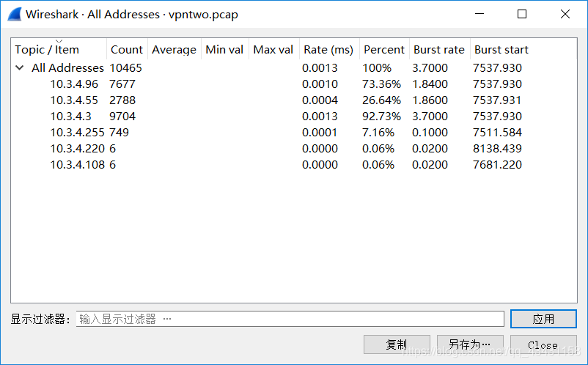The width and height of the screenshot is (588, 365).
Task: Click the Wireshark fin icon in title bar
Action: 15,15
